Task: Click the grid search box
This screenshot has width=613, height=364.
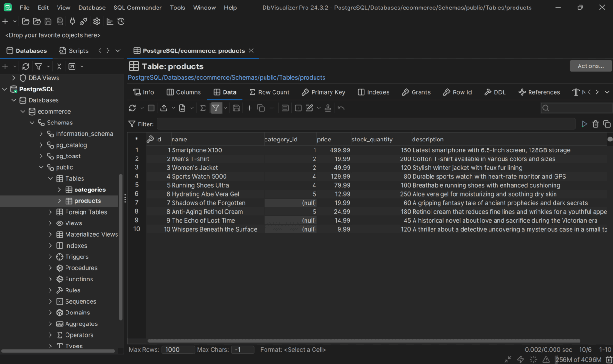Action: tap(576, 108)
